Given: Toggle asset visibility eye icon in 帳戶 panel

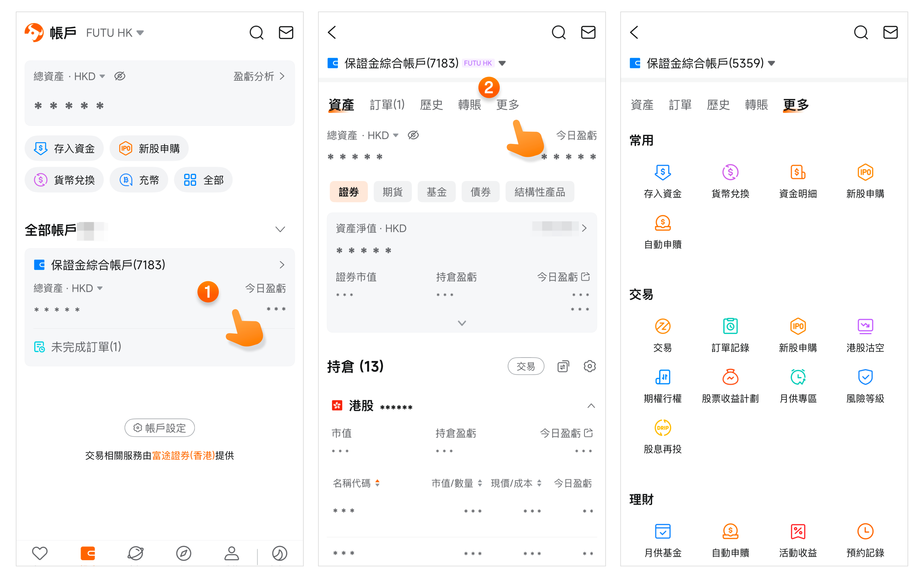Looking at the screenshot, I should 120,76.
